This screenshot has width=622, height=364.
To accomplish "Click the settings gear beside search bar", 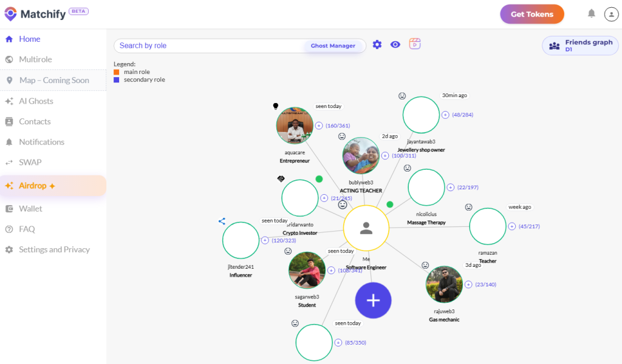I will click(377, 44).
